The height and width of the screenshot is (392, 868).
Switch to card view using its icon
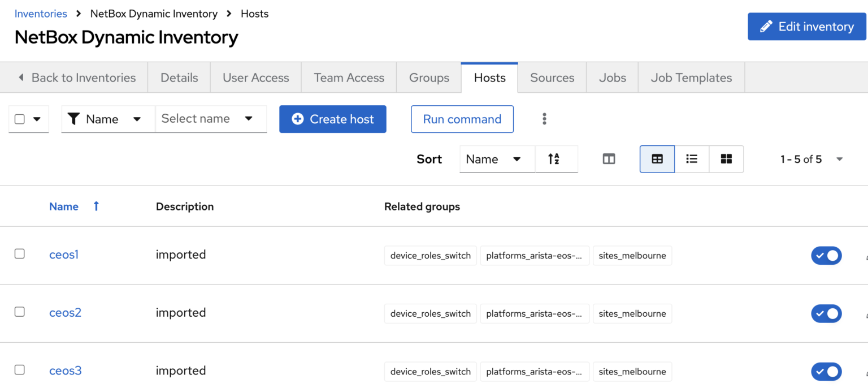point(727,159)
